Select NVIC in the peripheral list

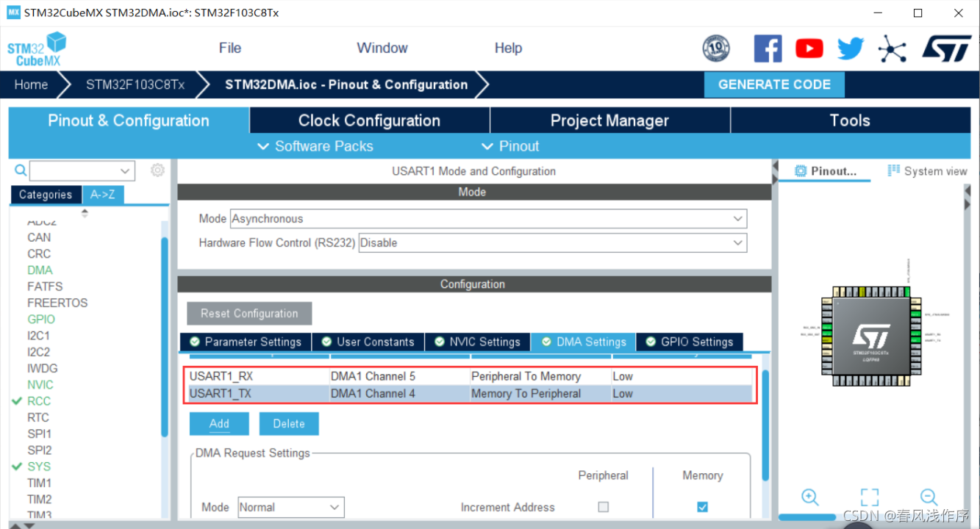pos(40,385)
